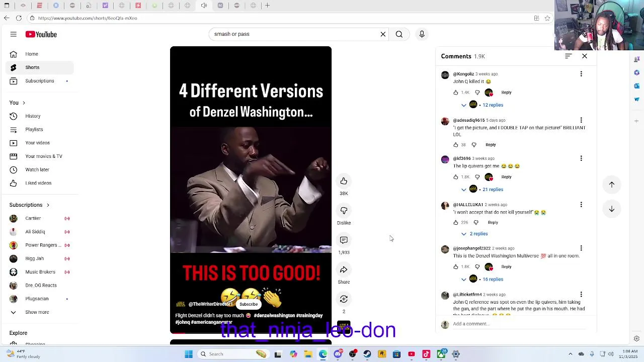This screenshot has width=644, height=362.
Task: Like the @Kongoliz comment
Action: coord(456,93)
